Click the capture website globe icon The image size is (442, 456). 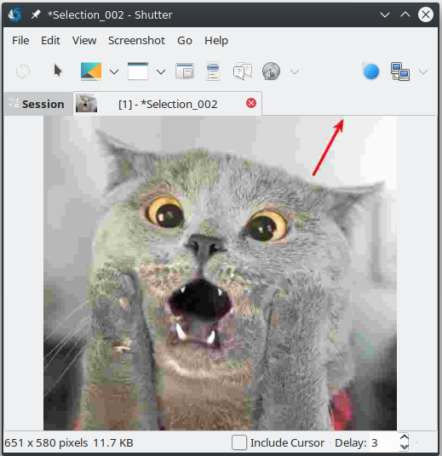coord(271,71)
